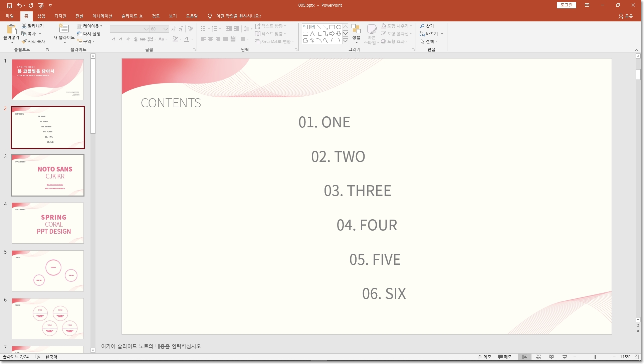Select the Line Arrow shape
The width and height of the screenshot is (644, 364).
325,27
